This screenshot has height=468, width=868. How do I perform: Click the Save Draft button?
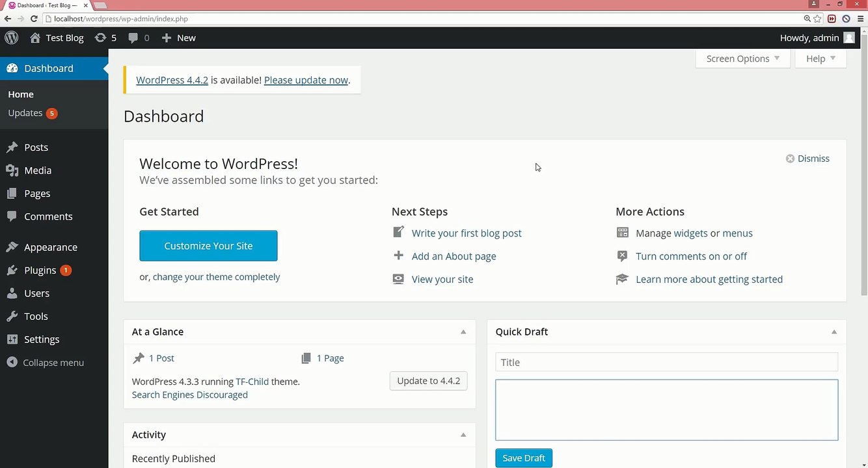point(524,458)
